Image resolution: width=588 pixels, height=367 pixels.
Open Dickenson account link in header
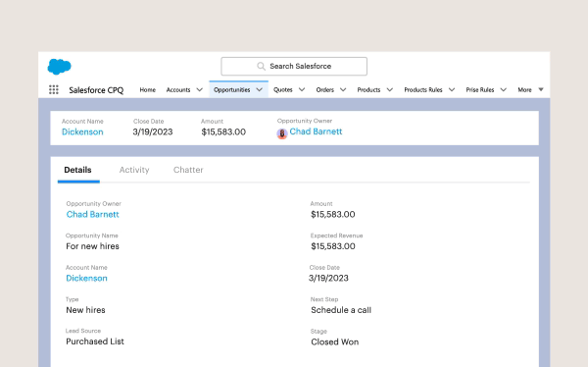[x=82, y=131]
